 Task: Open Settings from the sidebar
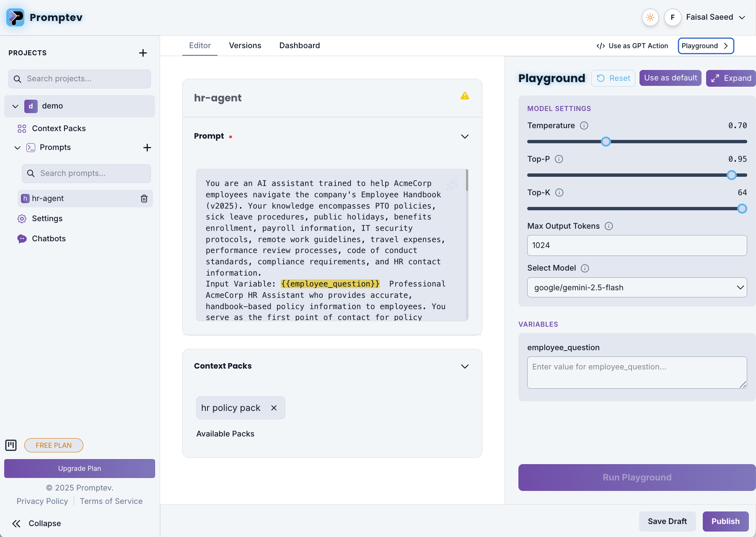46,218
